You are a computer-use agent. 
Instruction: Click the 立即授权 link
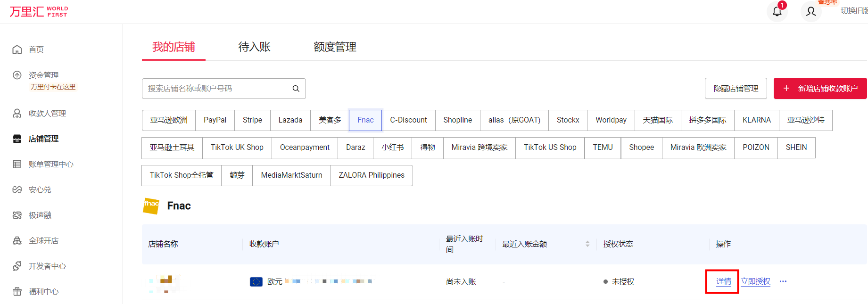point(755,281)
